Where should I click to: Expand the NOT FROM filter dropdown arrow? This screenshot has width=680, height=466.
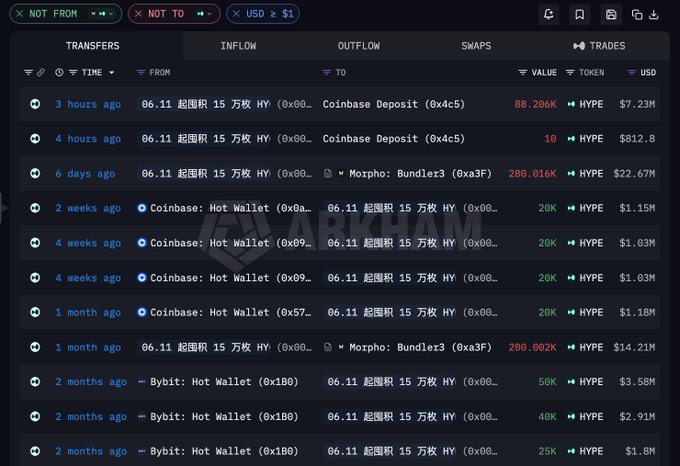111,14
